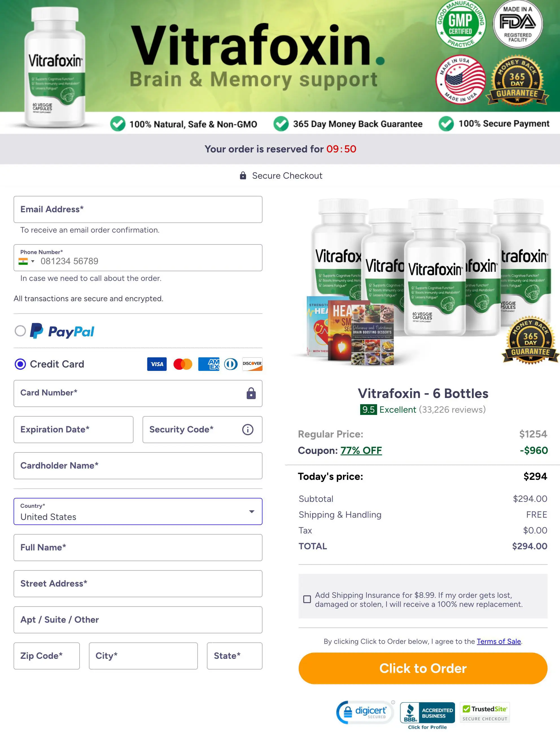This screenshot has height=735, width=560.
Task: Click the 77% OFF coupon link
Action: click(361, 450)
